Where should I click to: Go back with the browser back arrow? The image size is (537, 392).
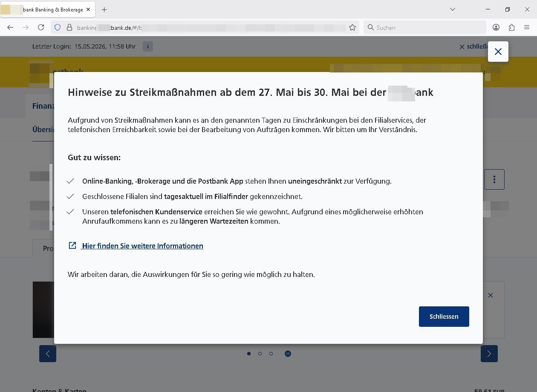10,27
